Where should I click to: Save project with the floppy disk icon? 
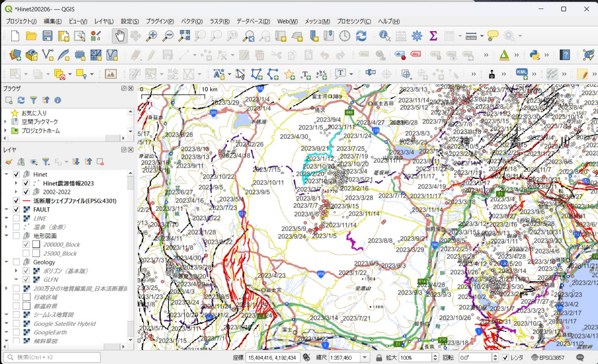[47, 36]
